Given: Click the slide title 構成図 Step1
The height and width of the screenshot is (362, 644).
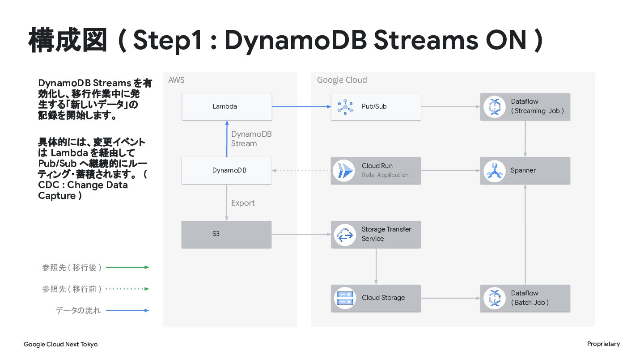Looking at the screenshot, I should coord(286,40).
